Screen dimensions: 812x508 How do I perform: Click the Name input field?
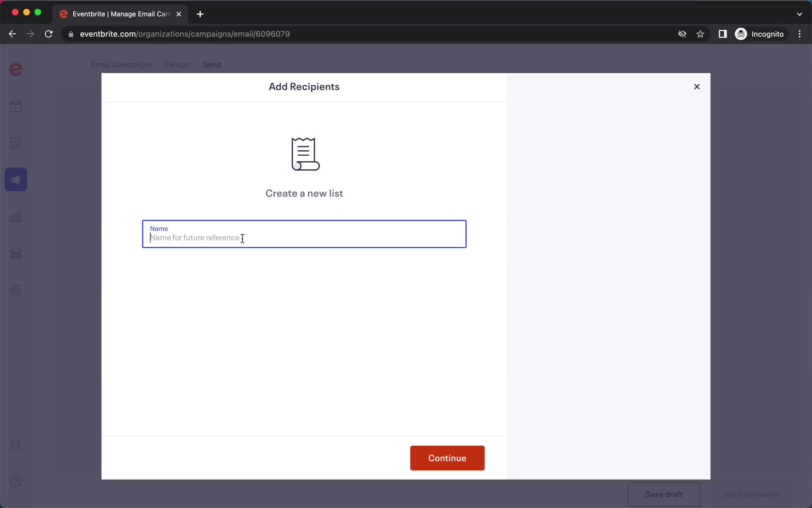point(304,234)
